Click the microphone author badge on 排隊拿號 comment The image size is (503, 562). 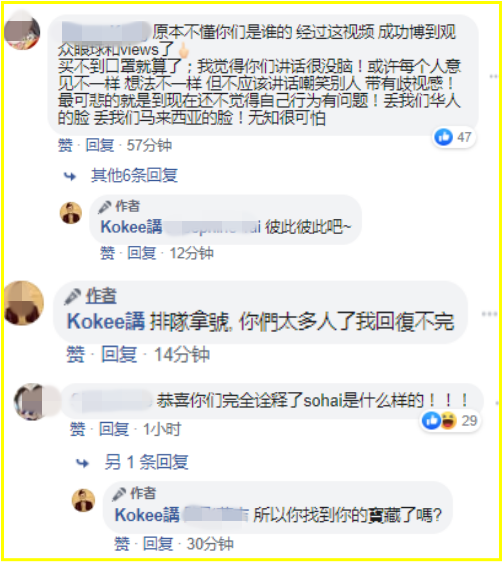[72, 297]
